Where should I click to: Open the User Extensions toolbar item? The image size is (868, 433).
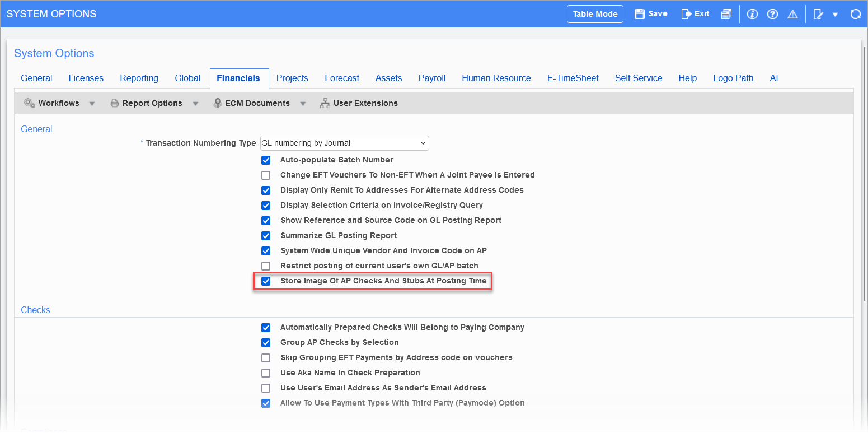(359, 103)
